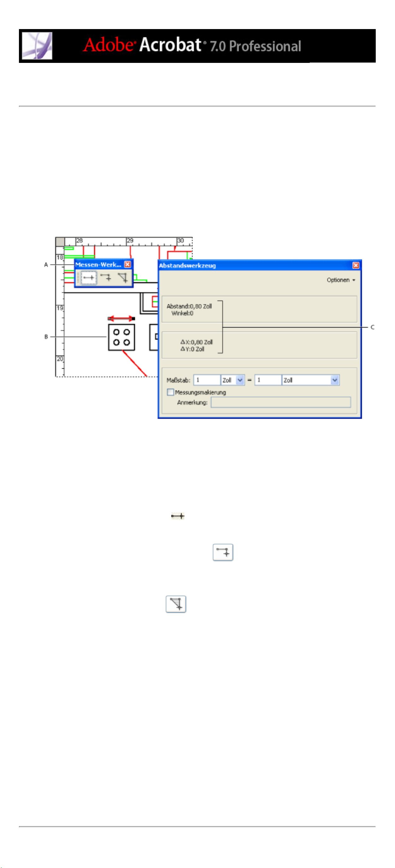Click the Messen-Werk... toolbar title
Viewport: 395px width, 868px height.
tap(98, 264)
